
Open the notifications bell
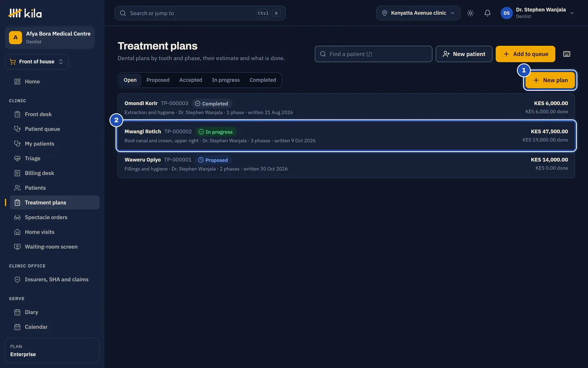click(x=487, y=13)
